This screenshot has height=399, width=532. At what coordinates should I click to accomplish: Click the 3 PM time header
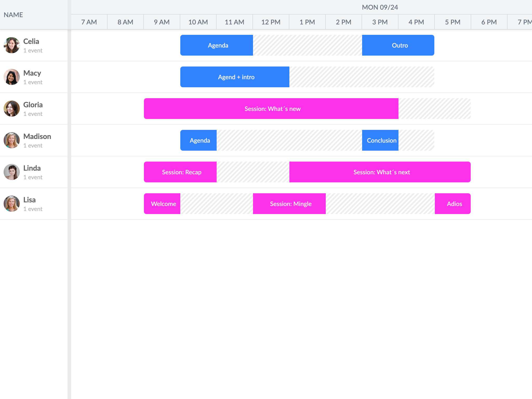point(380,22)
